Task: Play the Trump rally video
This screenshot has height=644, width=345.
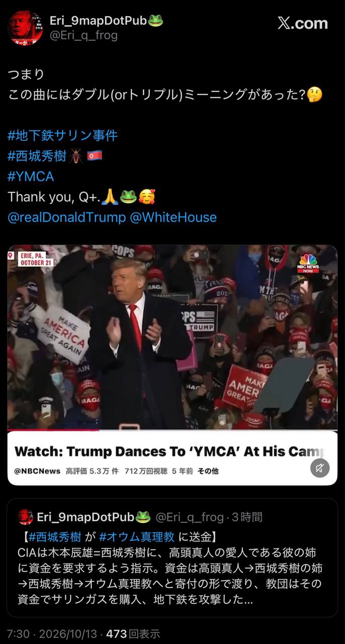Action: coord(172,337)
